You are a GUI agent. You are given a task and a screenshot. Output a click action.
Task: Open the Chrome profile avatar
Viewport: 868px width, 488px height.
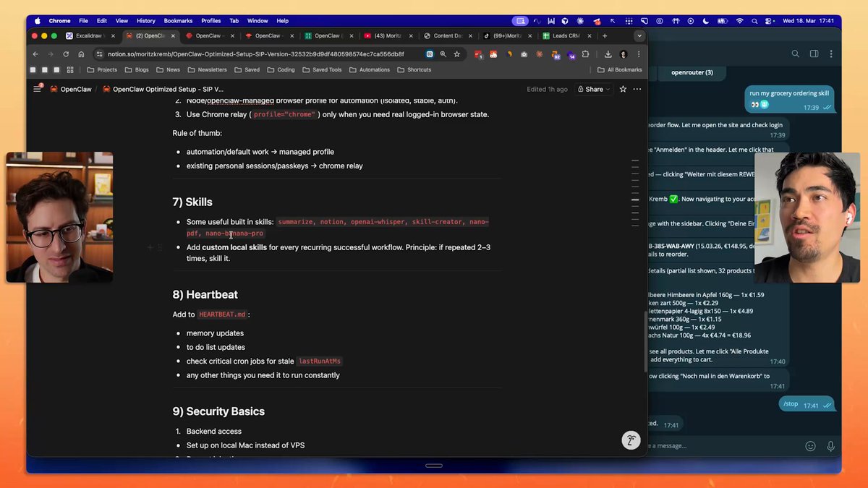(x=623, y=54)
